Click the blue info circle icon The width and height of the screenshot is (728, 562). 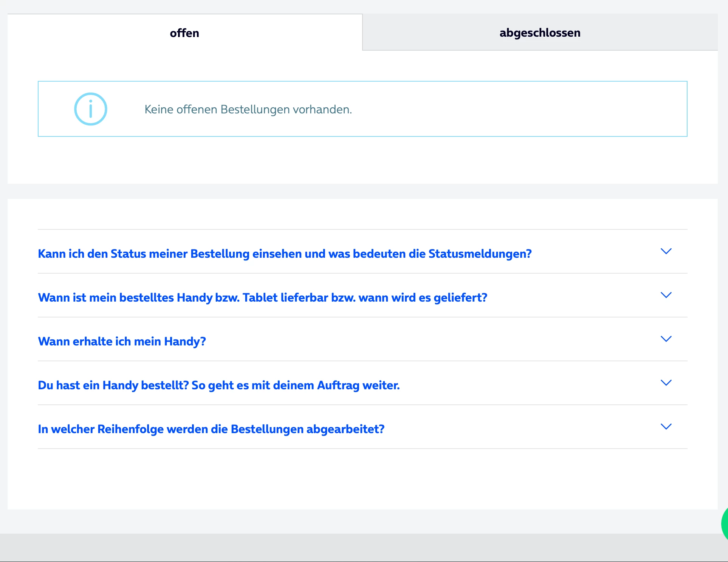pyautogui.click(x=91, y=109)
